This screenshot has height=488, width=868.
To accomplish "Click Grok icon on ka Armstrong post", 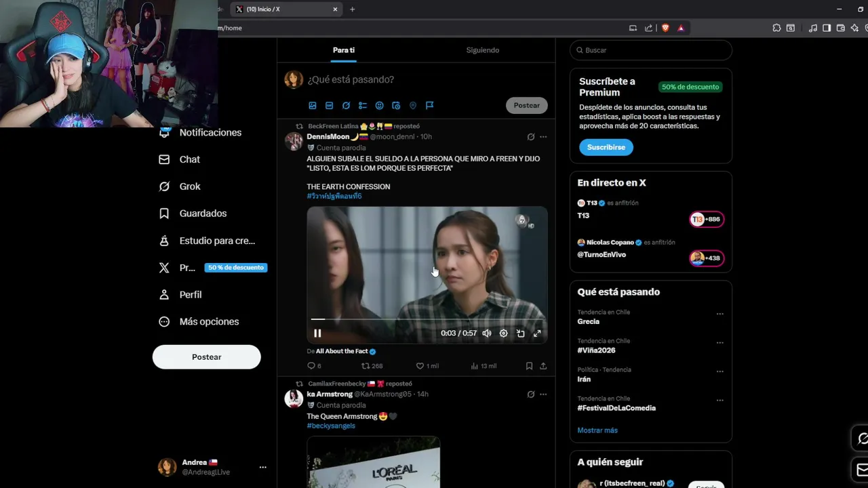I will [531, 394].
